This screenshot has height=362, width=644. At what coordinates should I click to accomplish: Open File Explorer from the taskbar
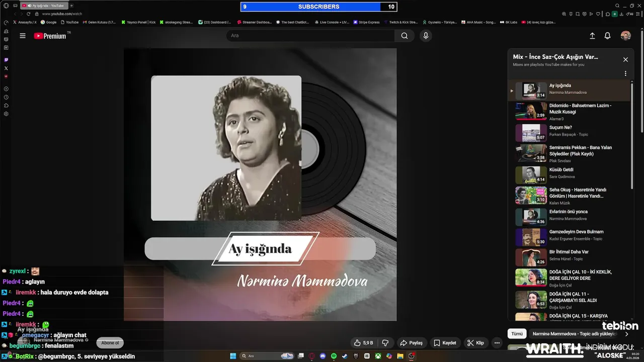(x=400, y=356)
